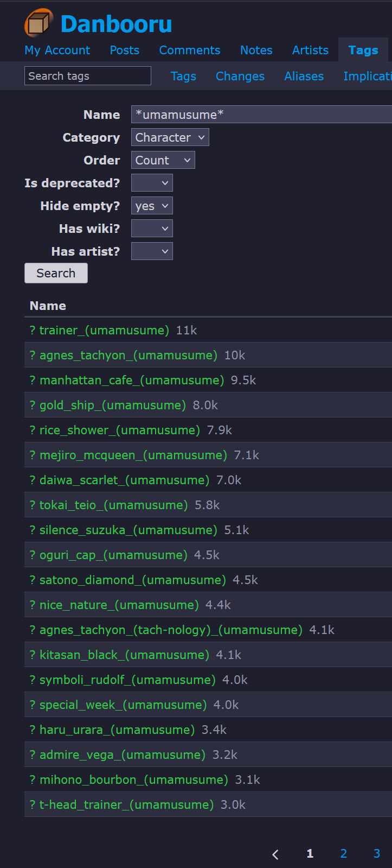Open the daiwa_scarlet_(umamusume) tag
Image resolution: width=392 pixels, height=868 pixels.
click(124, 480)
